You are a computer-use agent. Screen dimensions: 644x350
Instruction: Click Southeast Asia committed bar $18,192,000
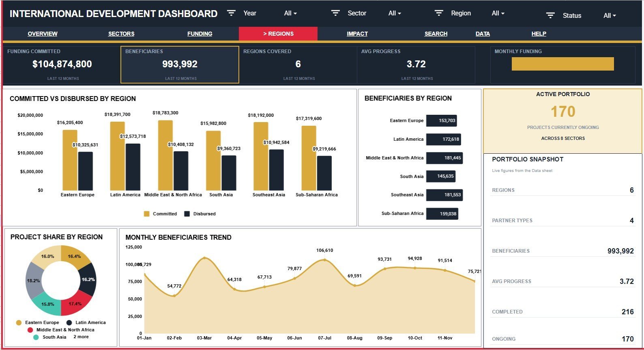pos(261,157)
